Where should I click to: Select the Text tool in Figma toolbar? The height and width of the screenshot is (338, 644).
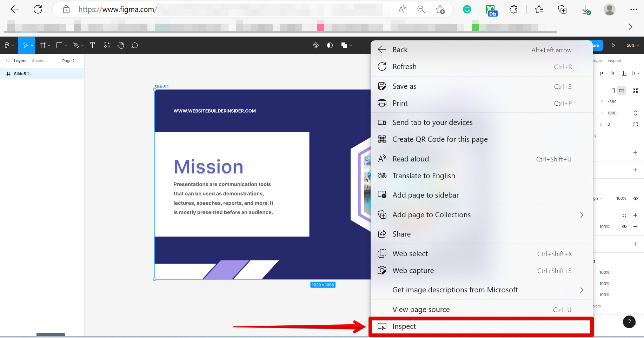[x=92, y=45]
